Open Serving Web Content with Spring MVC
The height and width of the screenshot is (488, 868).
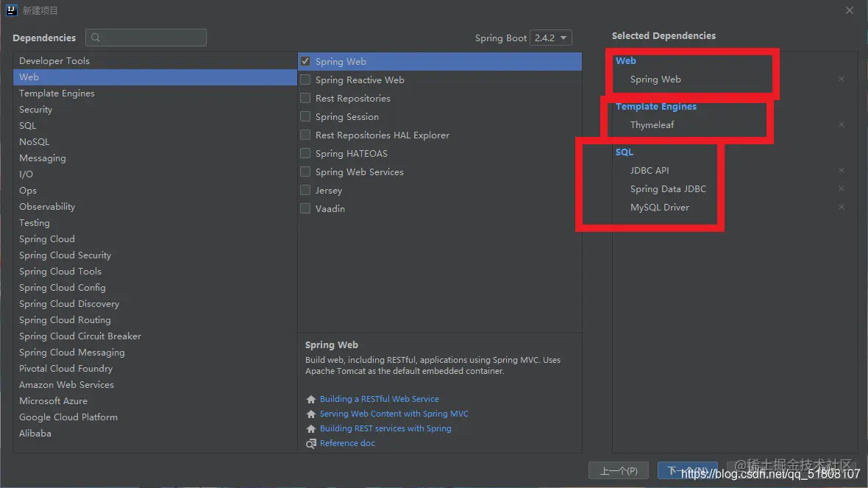click(394, 414)
